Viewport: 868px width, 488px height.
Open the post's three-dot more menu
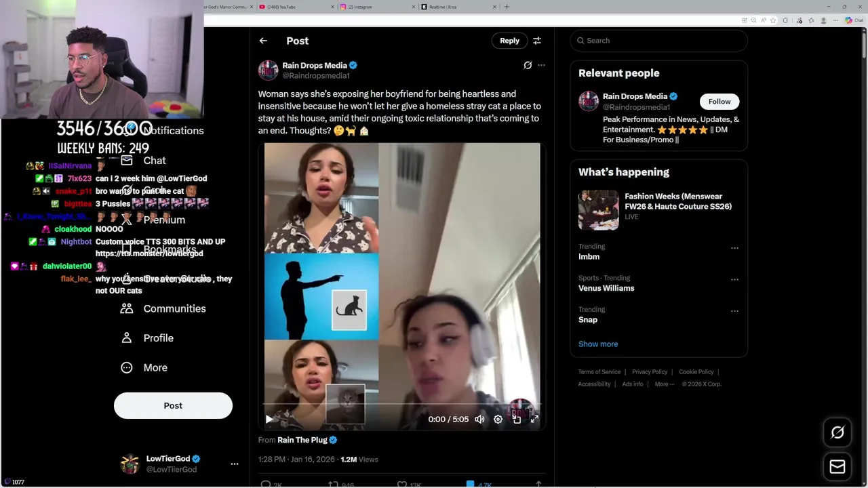click(x=541, y=65)
